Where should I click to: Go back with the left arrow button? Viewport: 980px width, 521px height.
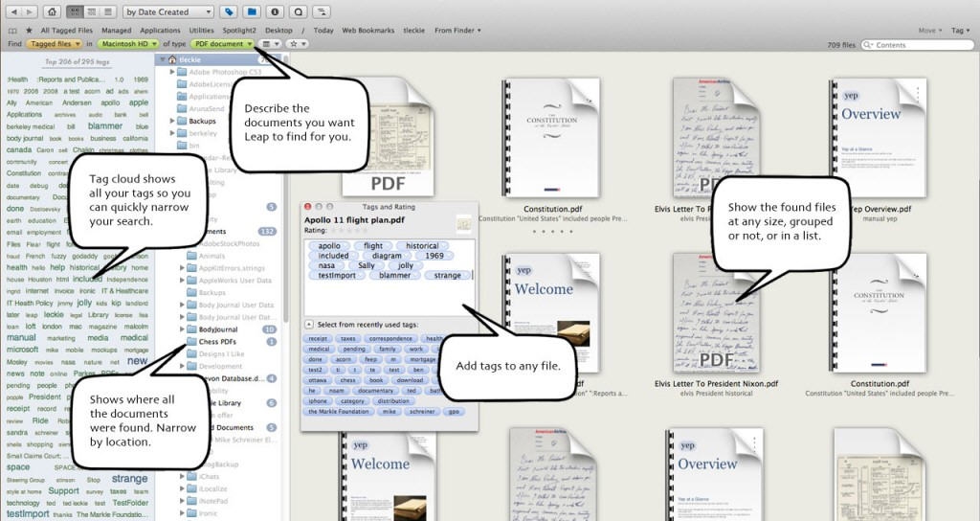click(15, 11)
